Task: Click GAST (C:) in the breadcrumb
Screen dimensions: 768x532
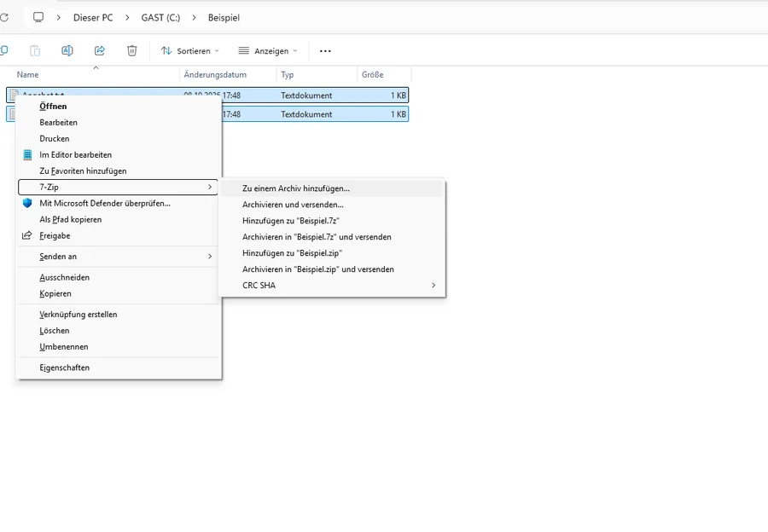Action: (160, 18)
